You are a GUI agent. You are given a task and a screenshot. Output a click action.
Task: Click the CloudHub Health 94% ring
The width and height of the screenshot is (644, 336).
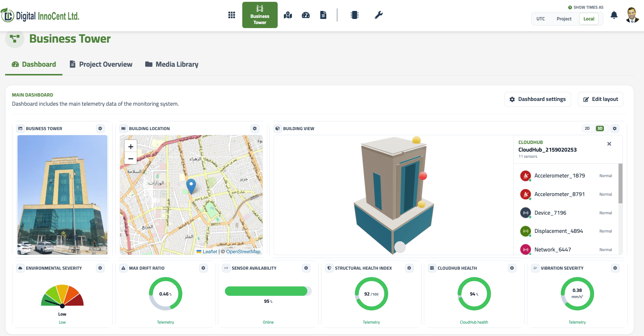(x=474, y=294)
